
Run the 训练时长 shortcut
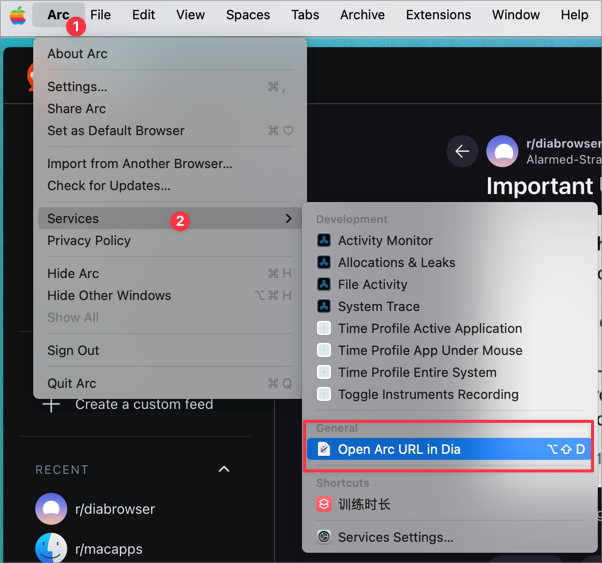pyautogui.click(x=449, y=504)
